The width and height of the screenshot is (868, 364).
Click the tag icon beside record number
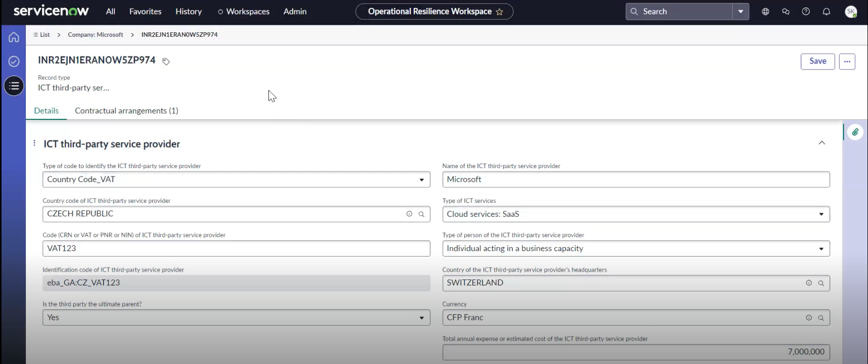coord(166,61)
